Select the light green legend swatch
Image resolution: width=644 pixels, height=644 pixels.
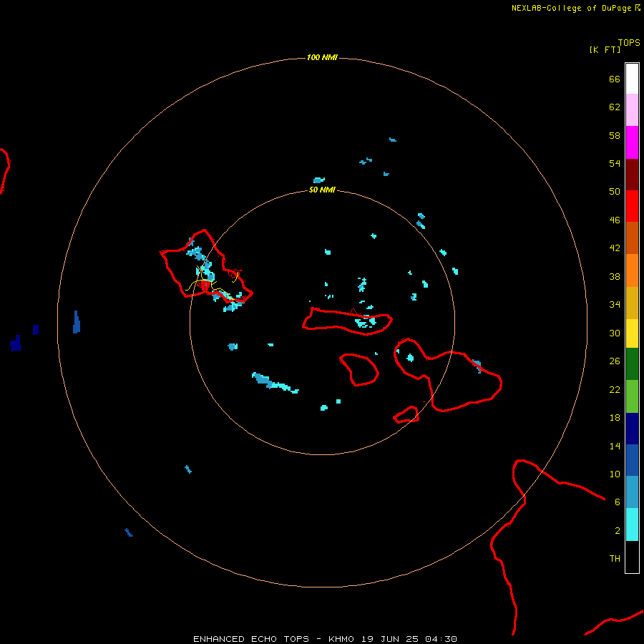pos(632,396)
